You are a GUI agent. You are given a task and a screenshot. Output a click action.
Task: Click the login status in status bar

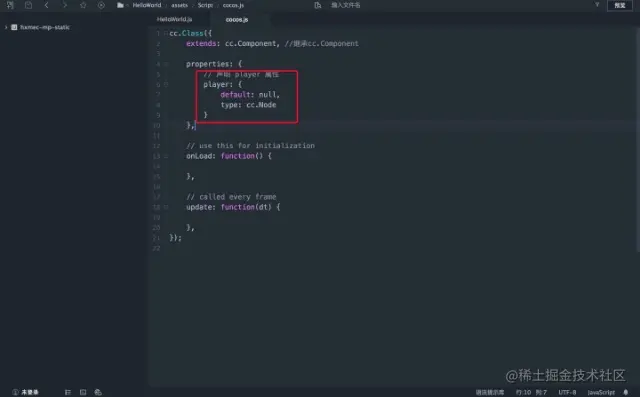[25, 392]
